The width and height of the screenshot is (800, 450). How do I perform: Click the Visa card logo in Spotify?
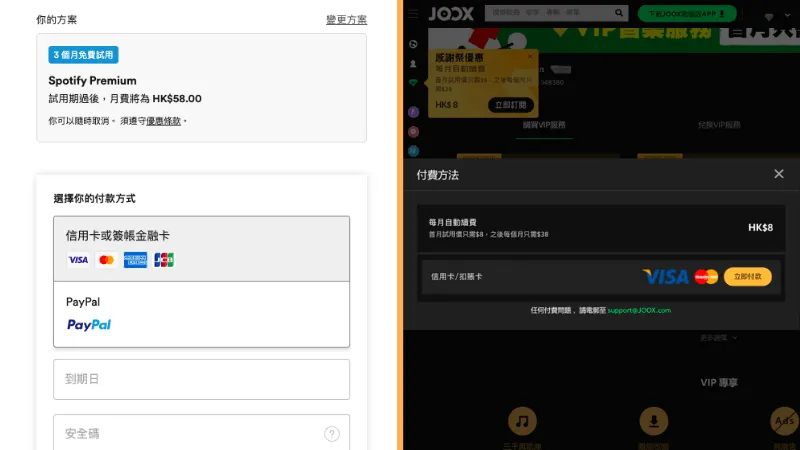78,260
